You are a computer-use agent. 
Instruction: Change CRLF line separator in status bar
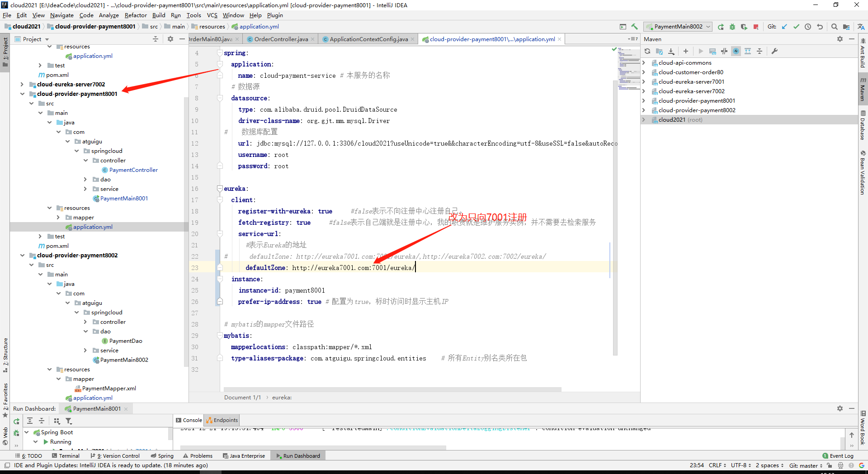pos(717,465)
